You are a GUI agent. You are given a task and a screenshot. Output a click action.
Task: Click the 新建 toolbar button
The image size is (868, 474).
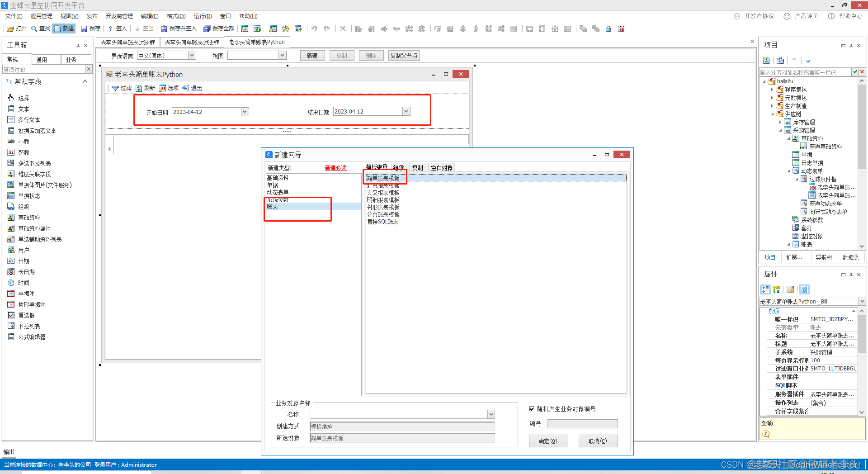pyautogui.click(x=64, y=28)
